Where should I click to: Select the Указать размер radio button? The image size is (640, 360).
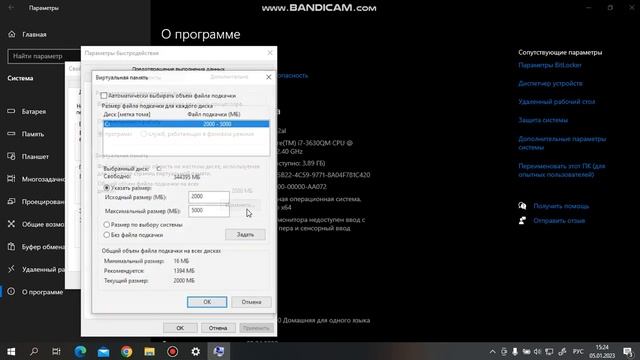pos(107,188)
